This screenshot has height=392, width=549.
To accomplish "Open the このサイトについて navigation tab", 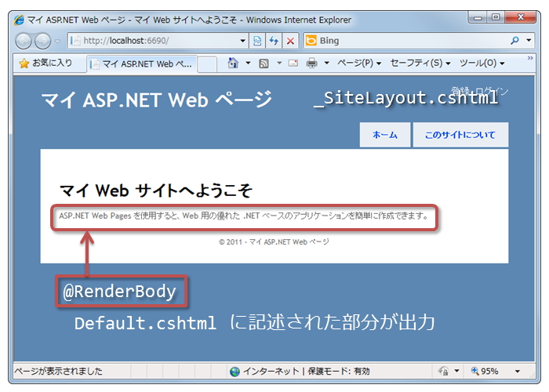I will pyautogui.click(x=460, y=135).
